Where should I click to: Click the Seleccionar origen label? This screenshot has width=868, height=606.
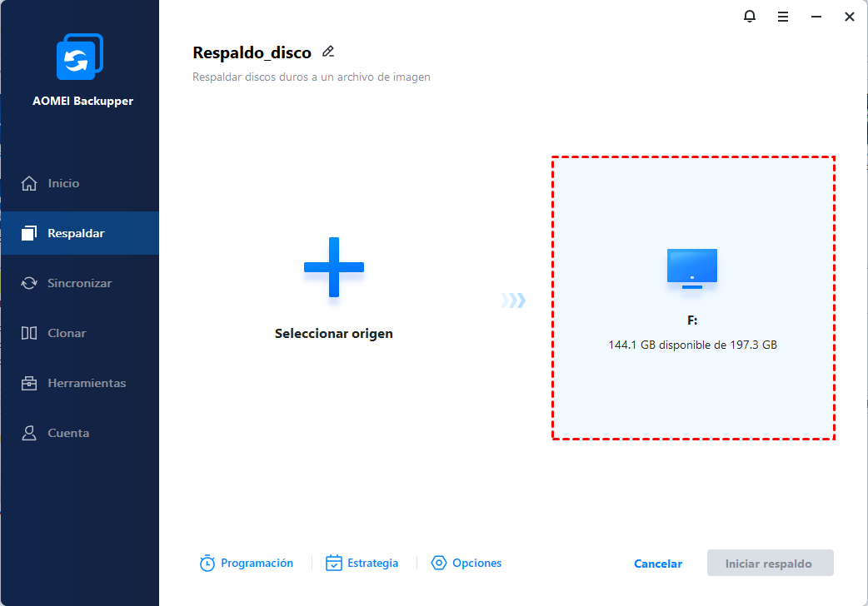click(x=333, y=334)
